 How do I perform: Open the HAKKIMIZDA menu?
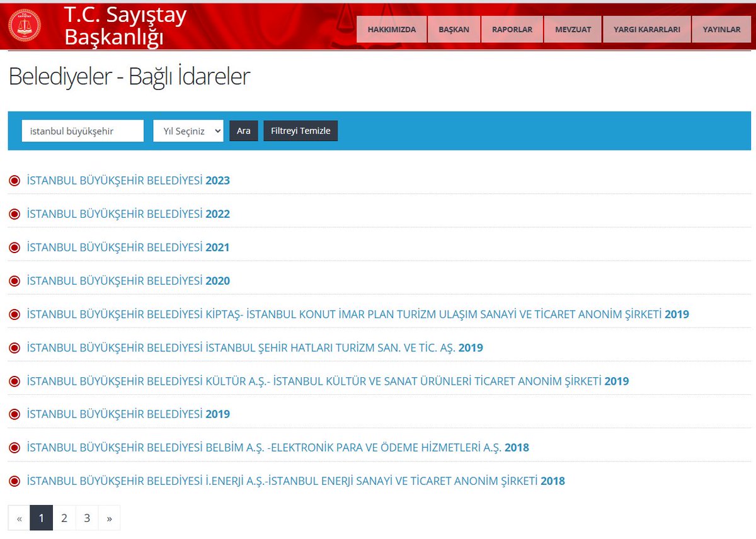click(x=391, y=29)
